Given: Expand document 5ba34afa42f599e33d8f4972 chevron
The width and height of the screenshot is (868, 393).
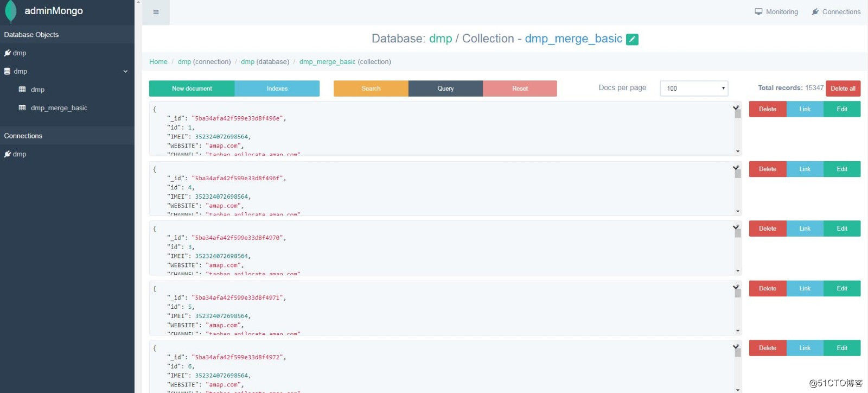Looking at the screenshot, I should coord(736,346).
